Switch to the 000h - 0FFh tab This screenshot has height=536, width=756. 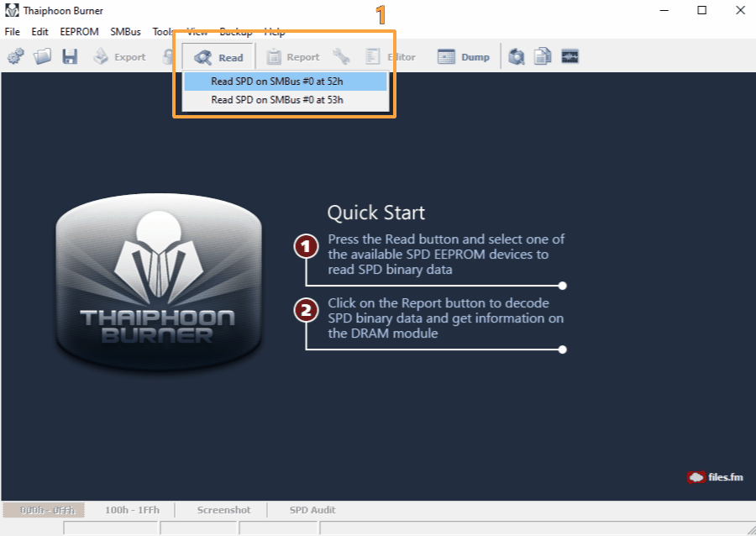(44, 510)
